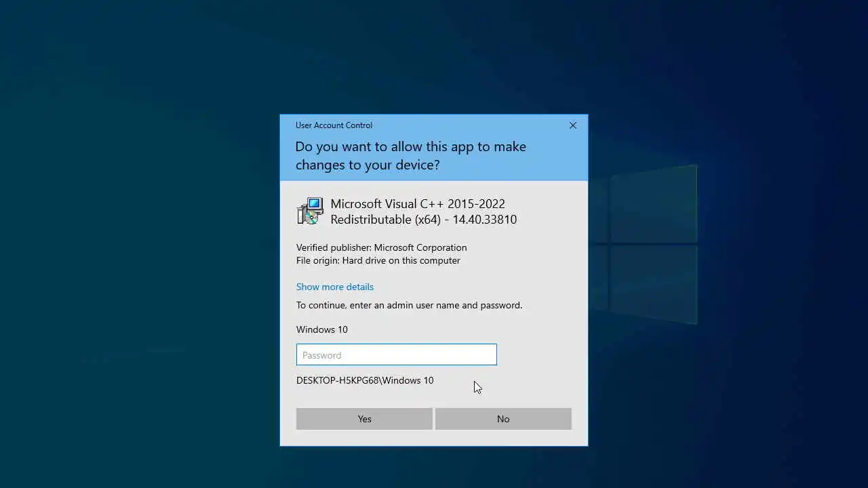868x488 pixels.
Task: Open the Show more details link
Action: click(335, 287)
